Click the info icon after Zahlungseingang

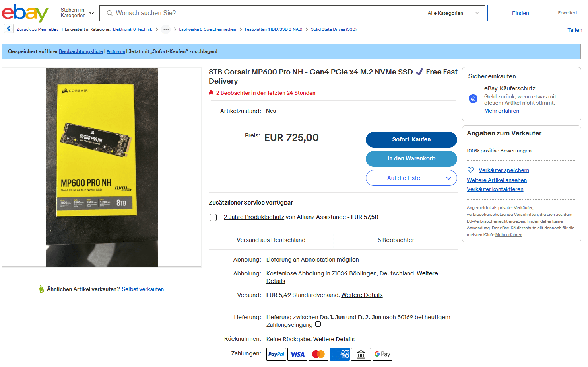point(318,324)
